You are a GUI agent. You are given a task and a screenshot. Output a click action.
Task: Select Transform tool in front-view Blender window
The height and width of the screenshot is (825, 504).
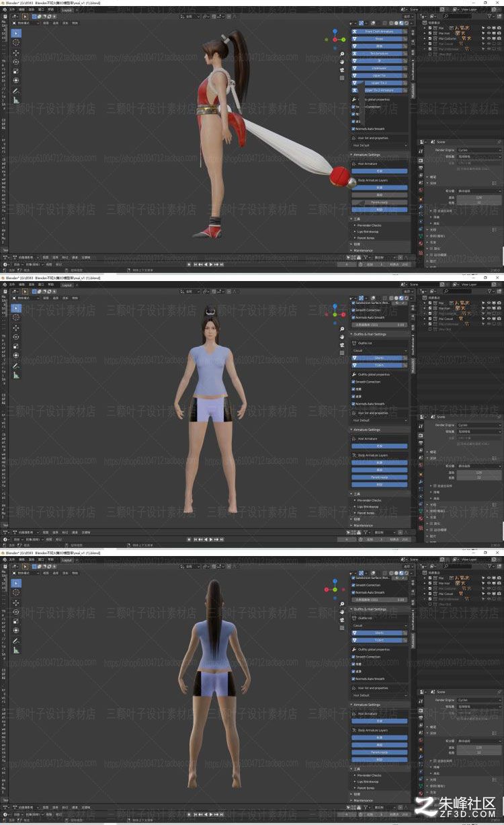pyautogui.click(x=16, y=355)
